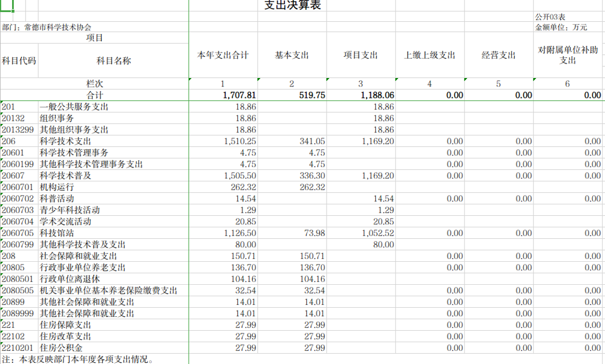
Task: Select the 项目支出 header cell
Action: pyautogui.click(x=361, y=54)
